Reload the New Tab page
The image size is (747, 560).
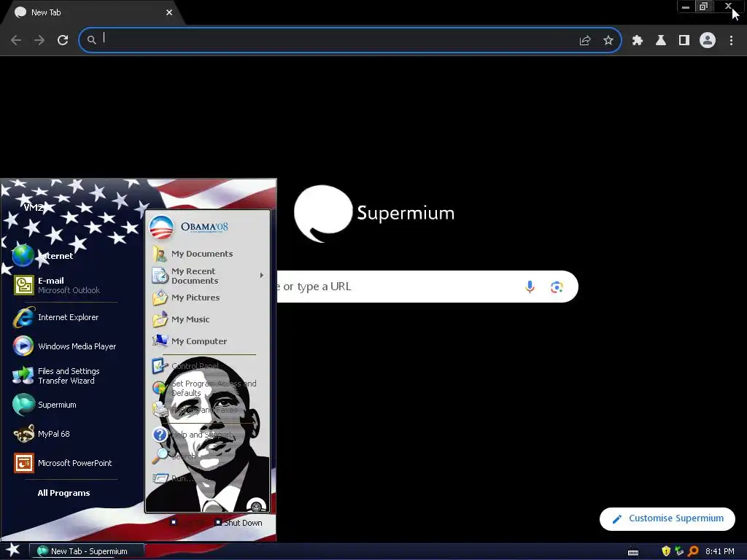[x=63, y=40]
